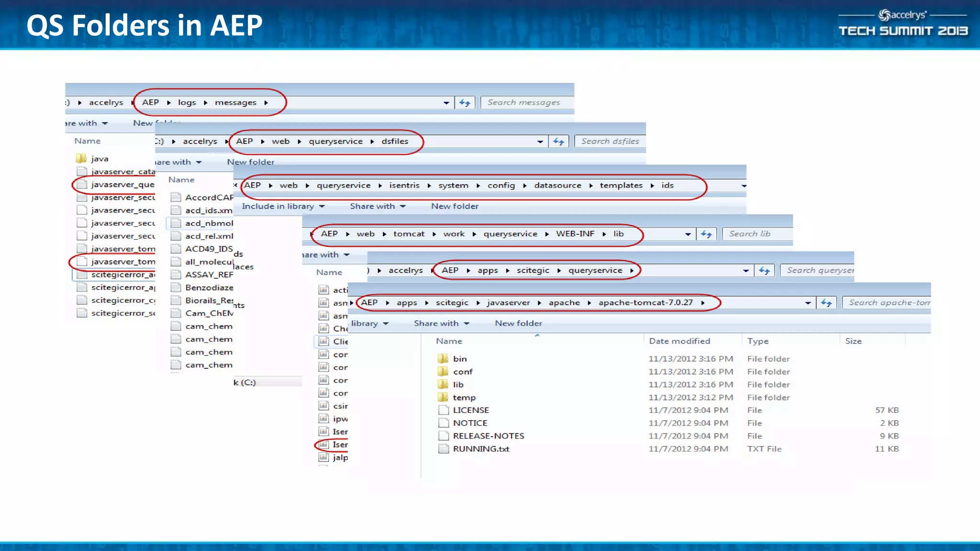The image size is (980, 551).
Task: Expand address history dropdown in apache-tomcat window
Action: click(808, 303)
